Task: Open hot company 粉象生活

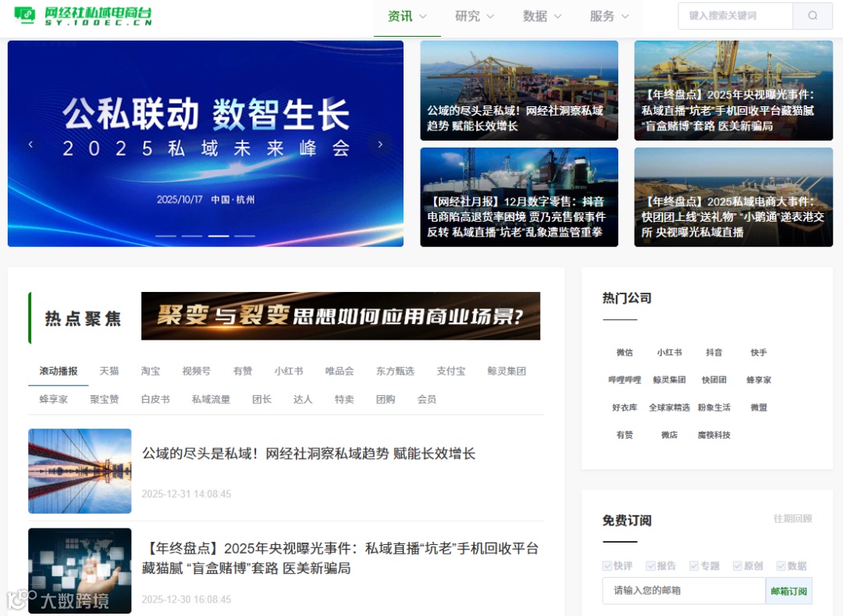Action: click(714, 408)
